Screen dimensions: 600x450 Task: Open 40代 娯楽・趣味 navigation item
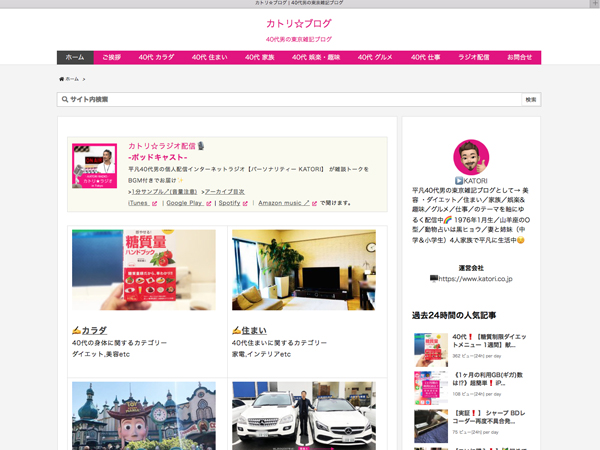click(316, 57)
